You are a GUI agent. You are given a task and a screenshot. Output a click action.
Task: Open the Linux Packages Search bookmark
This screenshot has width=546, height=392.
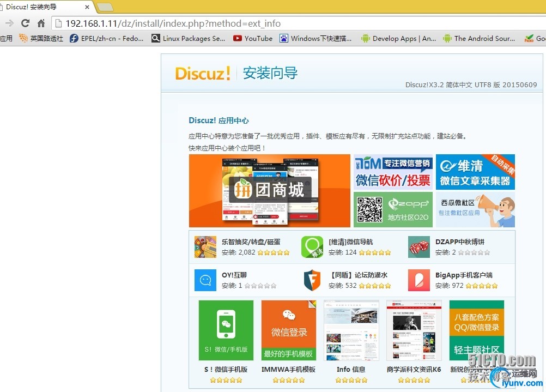pyautogui.click(x=189, y=38)
